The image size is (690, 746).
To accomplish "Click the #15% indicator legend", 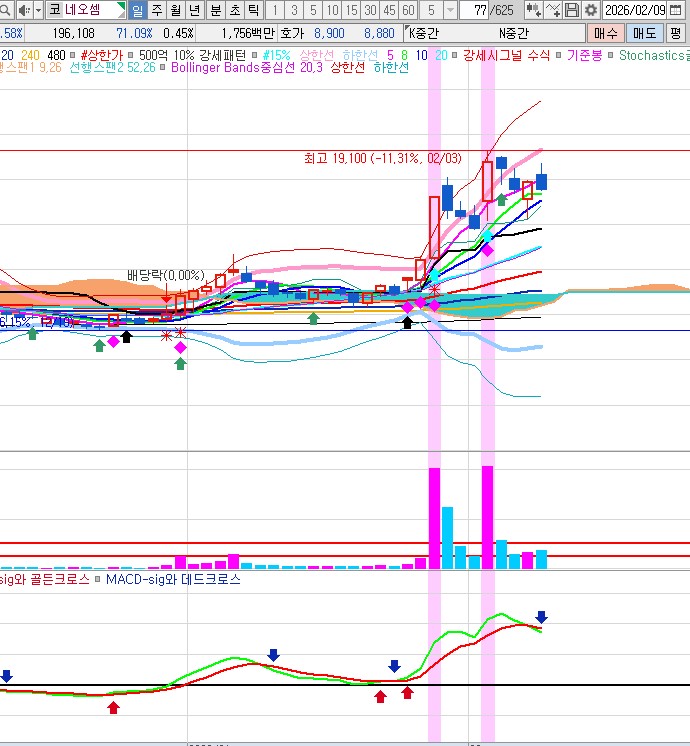I will [276, 55].
